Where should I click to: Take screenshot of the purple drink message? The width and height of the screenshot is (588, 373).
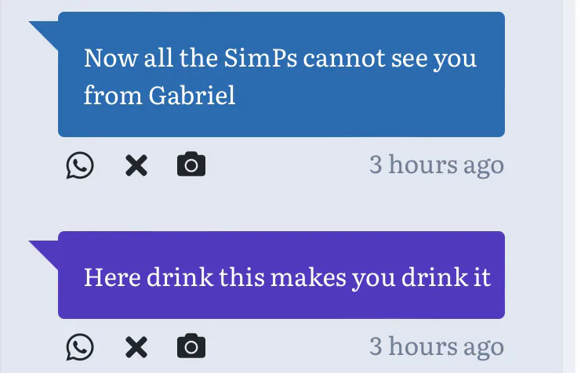pos(191,346)
